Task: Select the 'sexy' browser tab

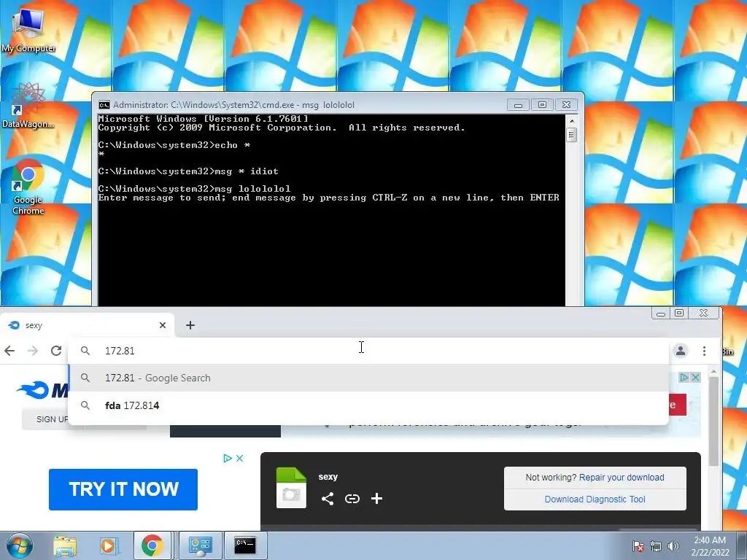Action: pos(87,325)
